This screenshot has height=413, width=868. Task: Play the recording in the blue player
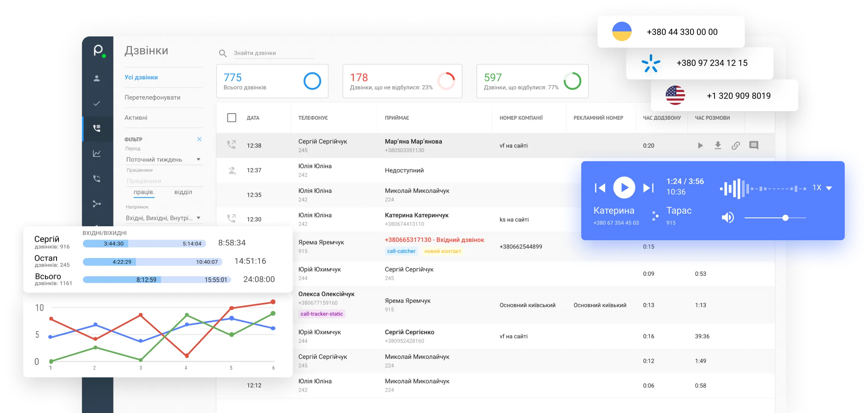click(624, 188)
